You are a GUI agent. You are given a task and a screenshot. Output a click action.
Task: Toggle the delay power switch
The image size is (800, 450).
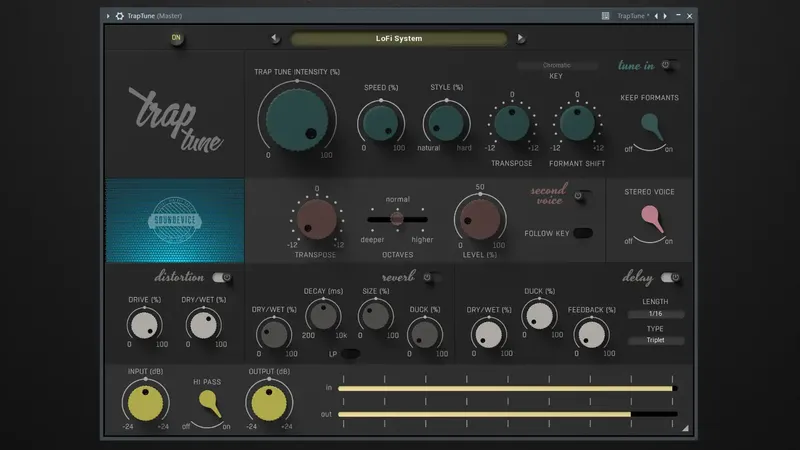[670, 277]
